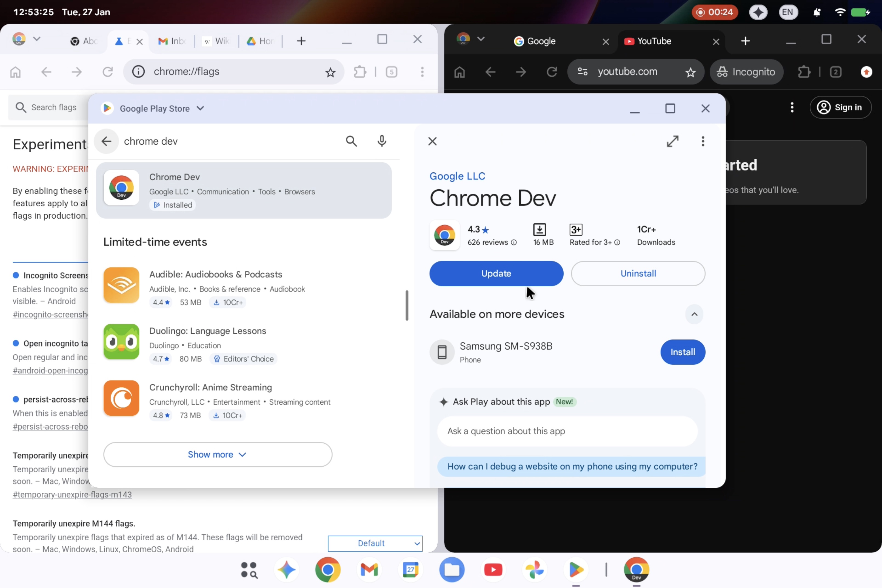This screenshot has height=588, width=882.
Task: Open the Default dropdown for M144 flags
Action: pos(375,543)
